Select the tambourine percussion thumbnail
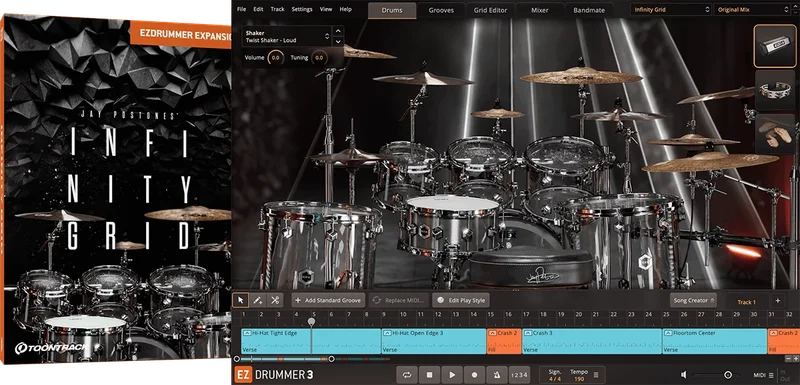800x385 pixels. tap(774, 90)
